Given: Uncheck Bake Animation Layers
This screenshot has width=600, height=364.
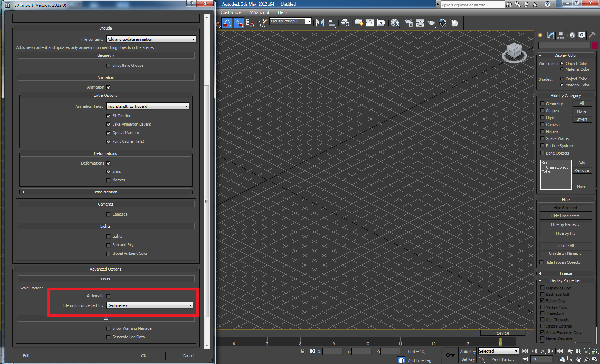Looking at the screenshot, I should 108,125.
